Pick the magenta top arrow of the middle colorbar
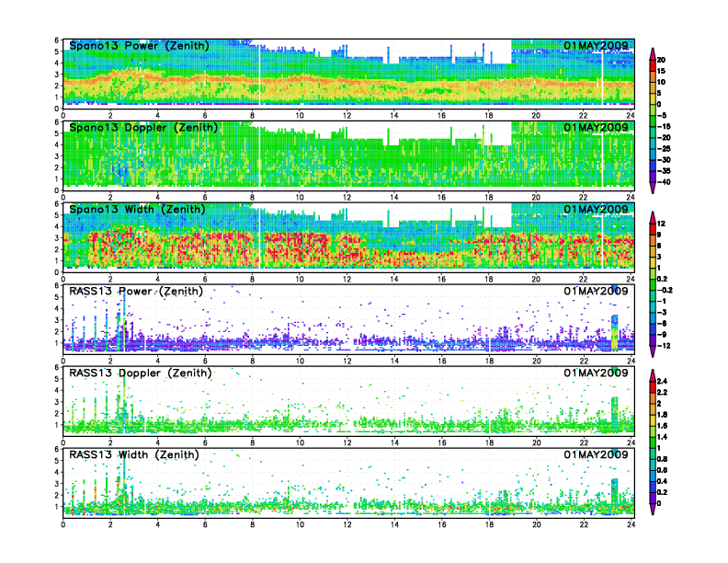Image resolution: width=728 pixels, height=563 pixels. pyautogui.click(x=653, y=217)
